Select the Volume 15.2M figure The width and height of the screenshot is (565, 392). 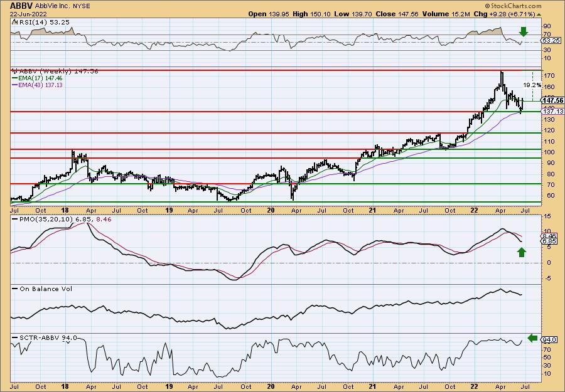(x=445, y=14)
